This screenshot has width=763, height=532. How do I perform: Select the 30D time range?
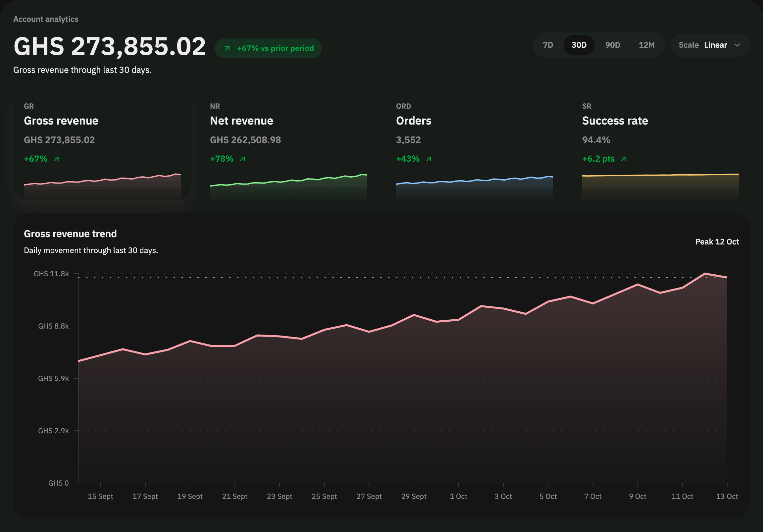point(579,45)
